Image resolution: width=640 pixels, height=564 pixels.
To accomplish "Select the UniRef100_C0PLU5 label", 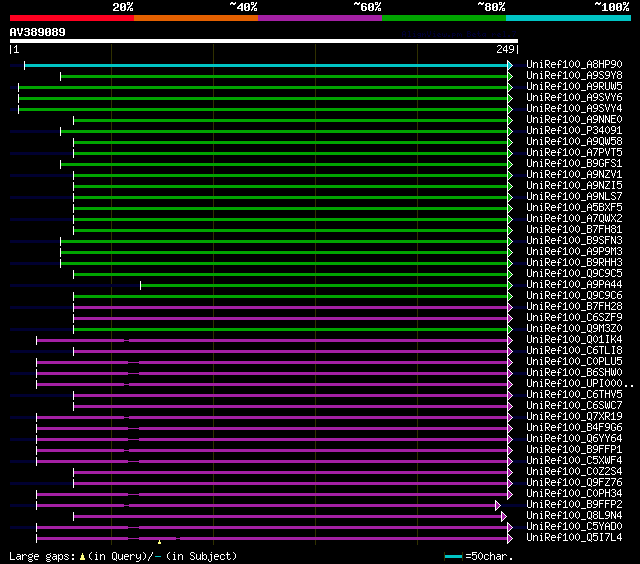I will tap(574, 362).
